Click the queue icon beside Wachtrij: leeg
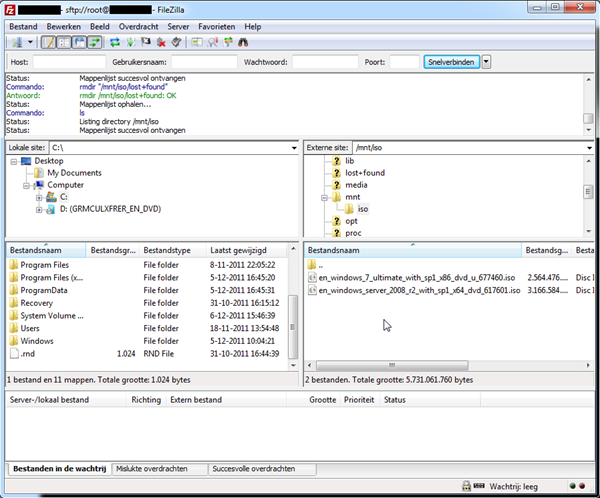 pyautogui.click(x=479, y=486)
